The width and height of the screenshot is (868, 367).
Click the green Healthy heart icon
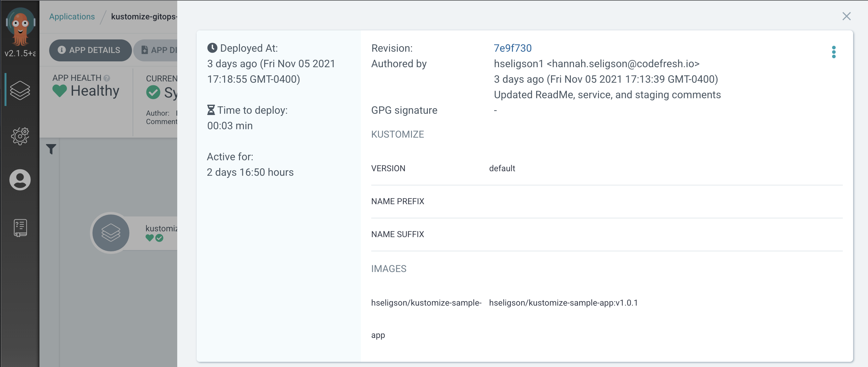pyautogui.click(x=60, y=91)
